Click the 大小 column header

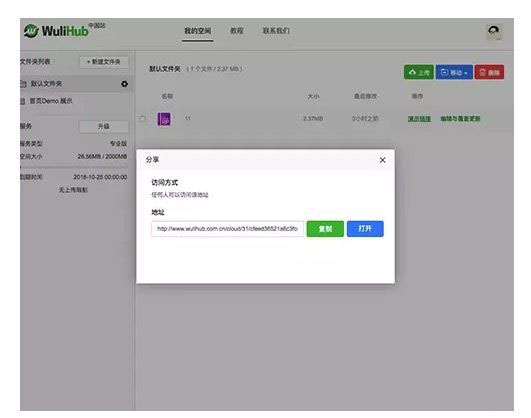click(x=313, y=96)
